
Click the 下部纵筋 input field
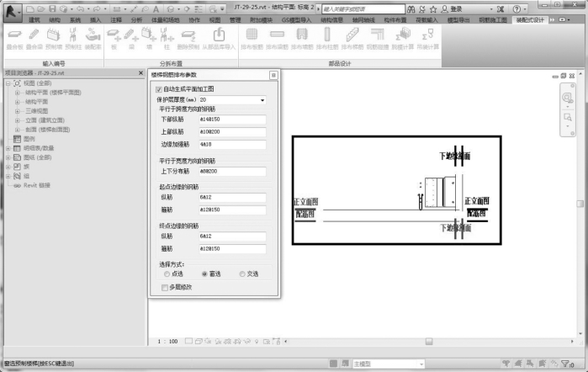pos(231,120)
